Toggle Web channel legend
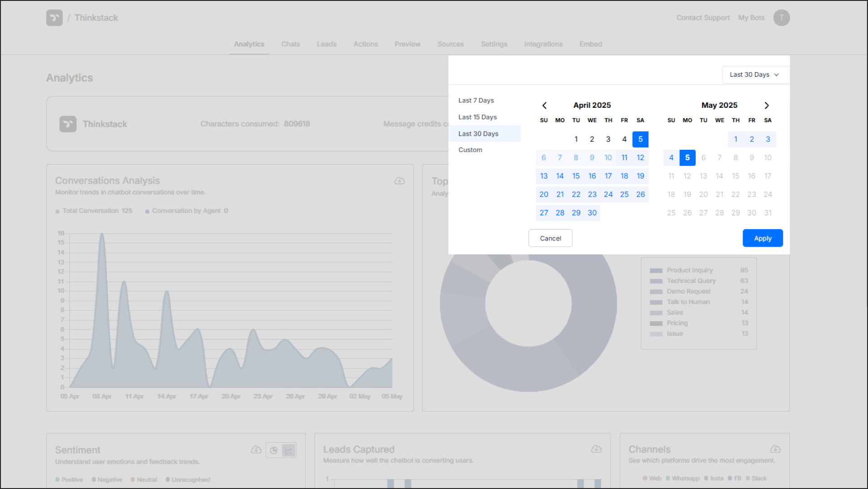The image size is (868, 489). coord(652,478)
